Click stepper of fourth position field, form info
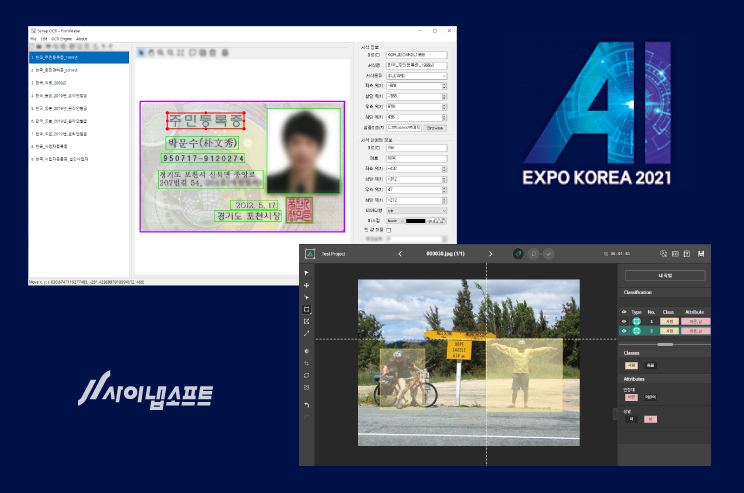 (444, 117)
